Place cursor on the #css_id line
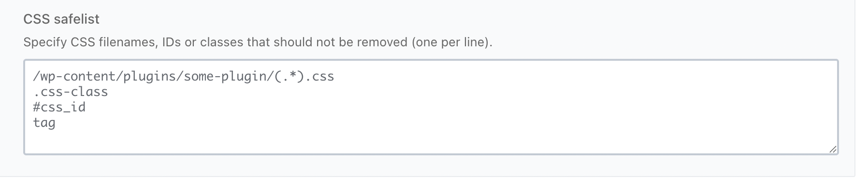 tap(59, 107)
